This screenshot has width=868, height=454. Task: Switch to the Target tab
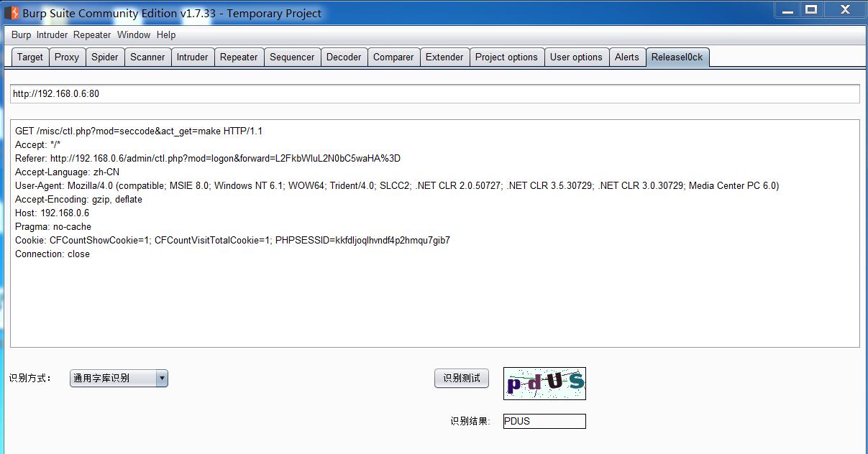tap(30, 57)
